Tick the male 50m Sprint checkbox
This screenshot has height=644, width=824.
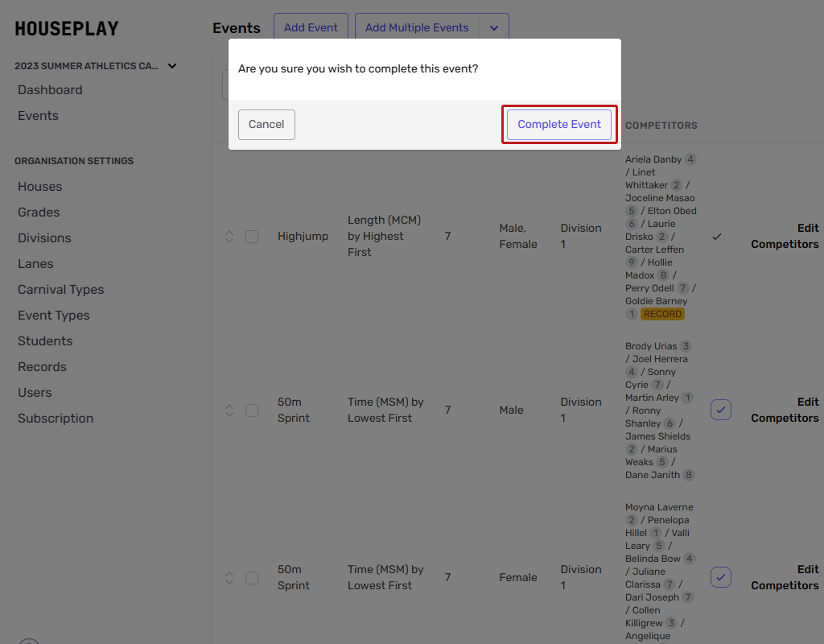click(252, 411)
